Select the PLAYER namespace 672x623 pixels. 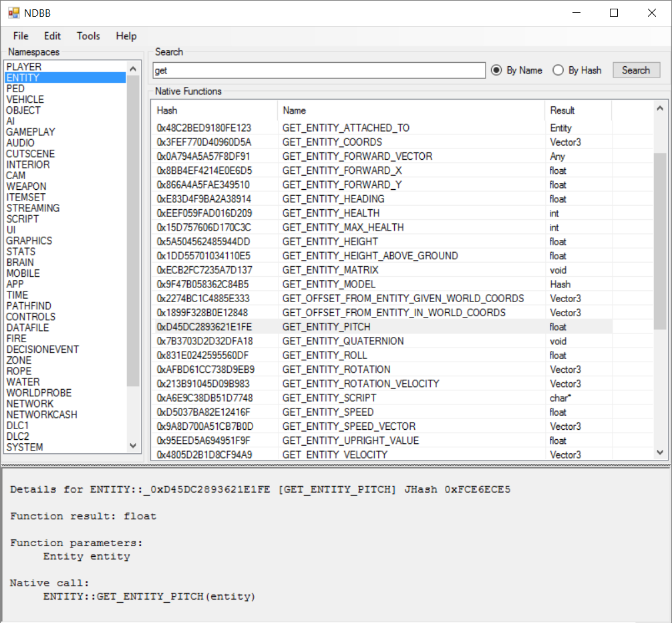coord(65,67)
